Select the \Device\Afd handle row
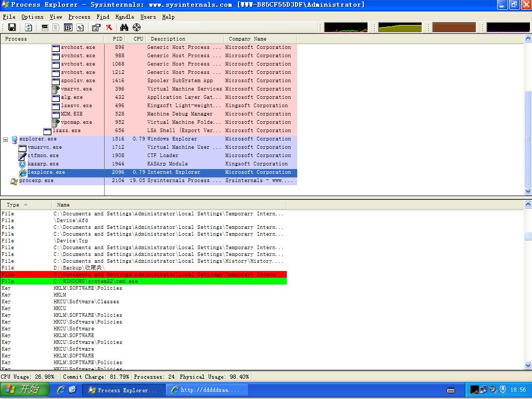 [x=144, y=221]
